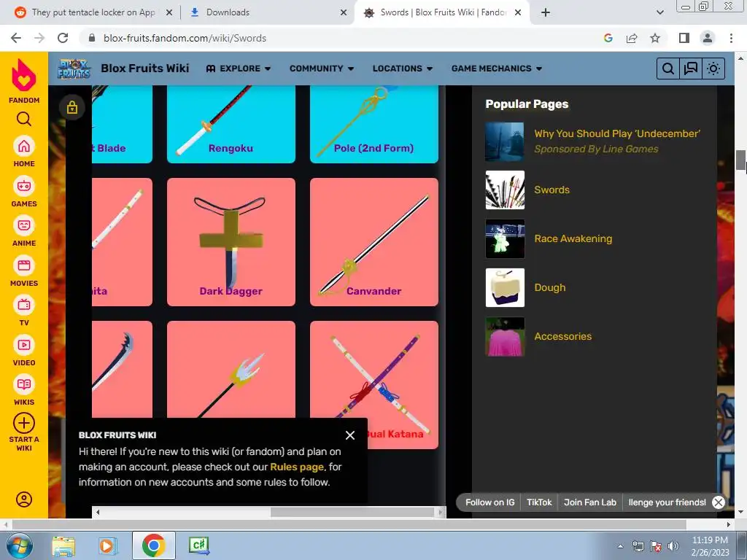Open Chrome side panel icon
This screenshot has height=560, width=747.
coord(684,38)
